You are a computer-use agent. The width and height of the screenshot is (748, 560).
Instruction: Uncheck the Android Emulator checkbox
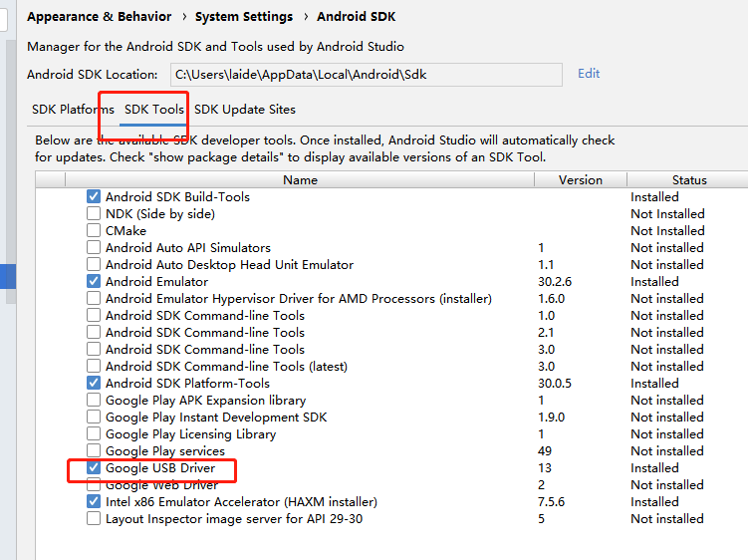94,281
